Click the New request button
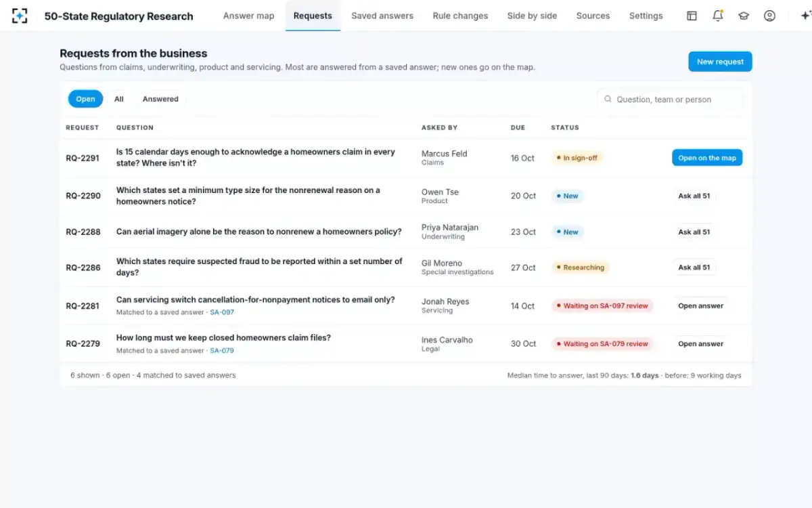The height and width of the screenshot is (508, 812). coord(720,62)
